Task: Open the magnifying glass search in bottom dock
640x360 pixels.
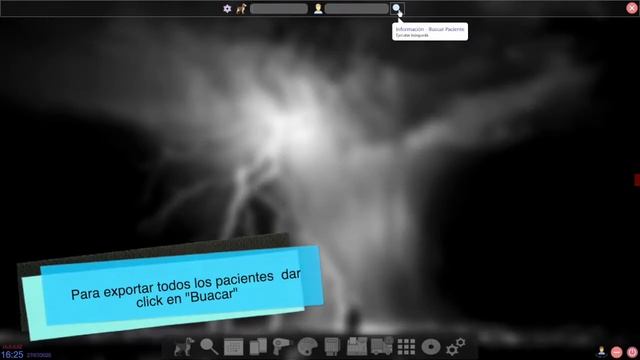Action: coord(209,347)
